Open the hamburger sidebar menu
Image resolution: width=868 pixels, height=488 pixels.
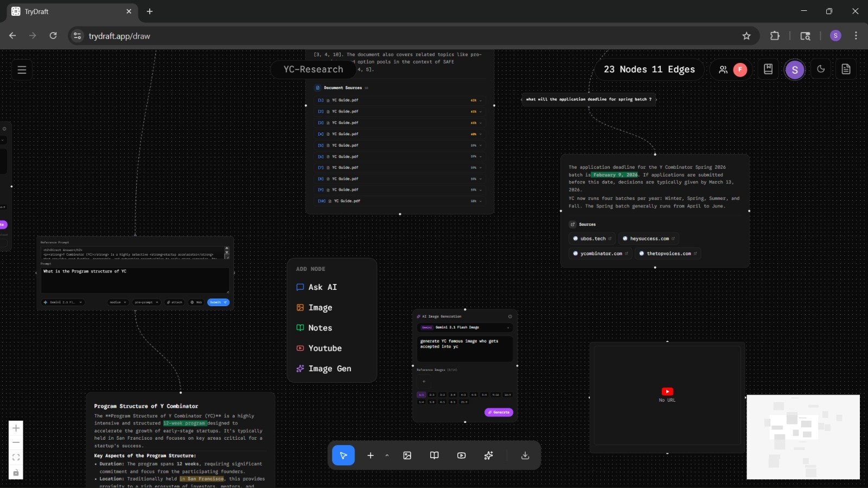pos(22,69)
